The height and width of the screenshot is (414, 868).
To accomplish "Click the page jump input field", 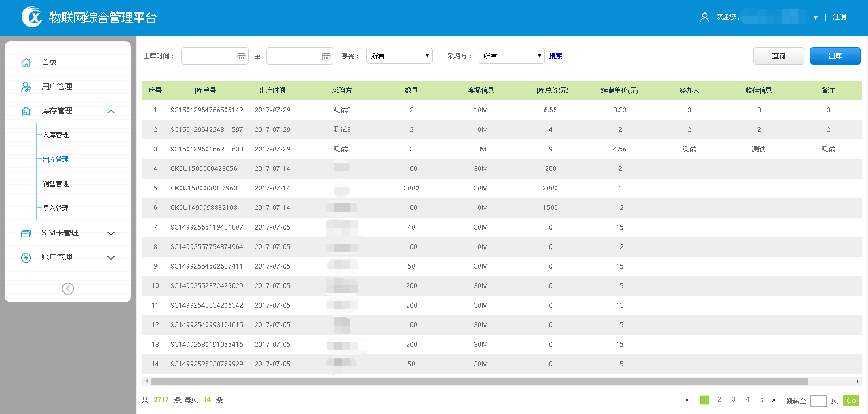I will (x=818, y=400).
